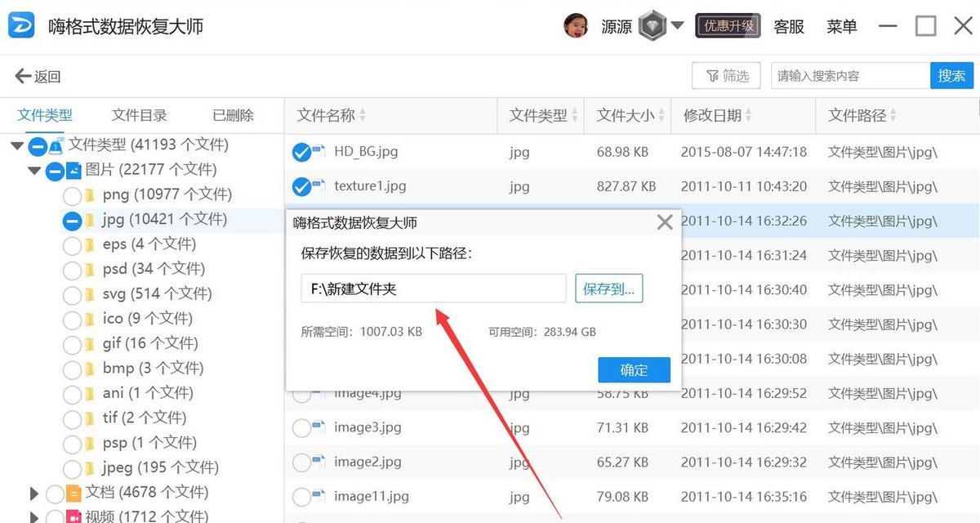Check the gif (16 个文件) checkbox
The height and width of the screenshot is (523, 980).
[x=72, y=344]
